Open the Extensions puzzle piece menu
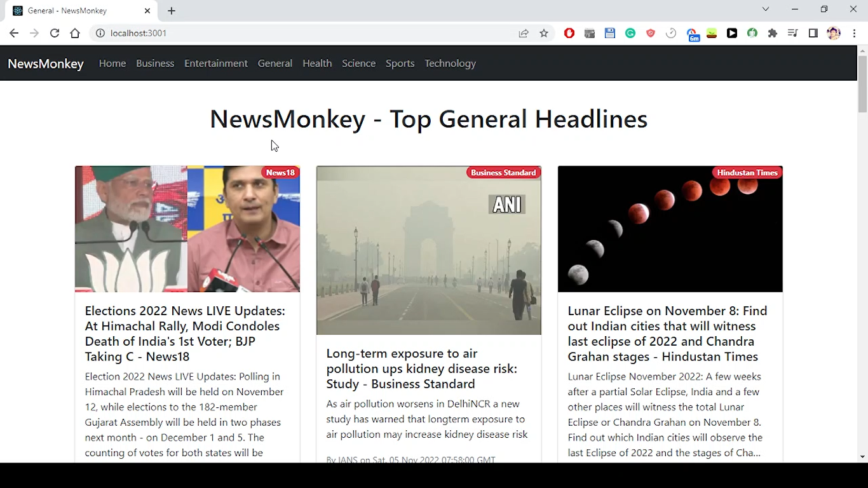This screenshot has width=868, height=488. (x=773, y=33)
